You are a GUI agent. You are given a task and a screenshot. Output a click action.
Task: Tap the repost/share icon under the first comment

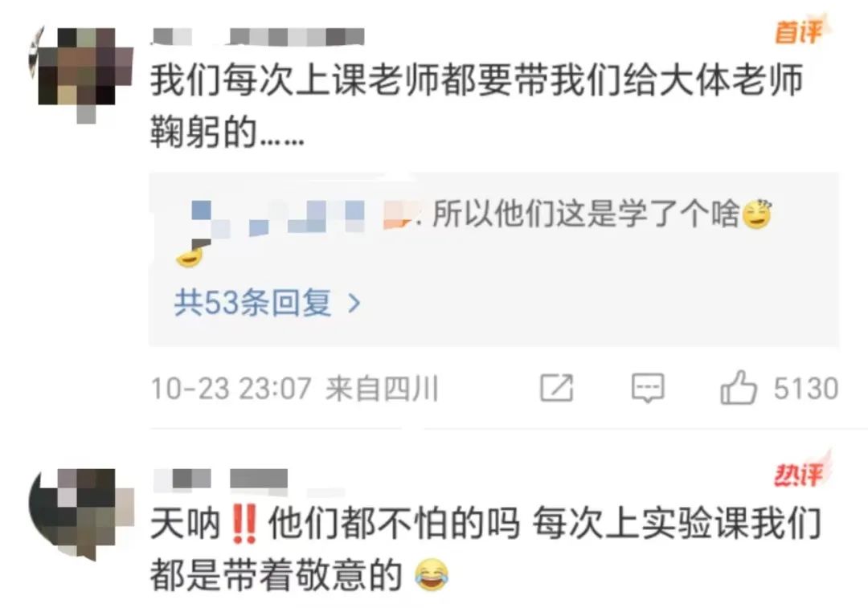(x=556, y=388)
